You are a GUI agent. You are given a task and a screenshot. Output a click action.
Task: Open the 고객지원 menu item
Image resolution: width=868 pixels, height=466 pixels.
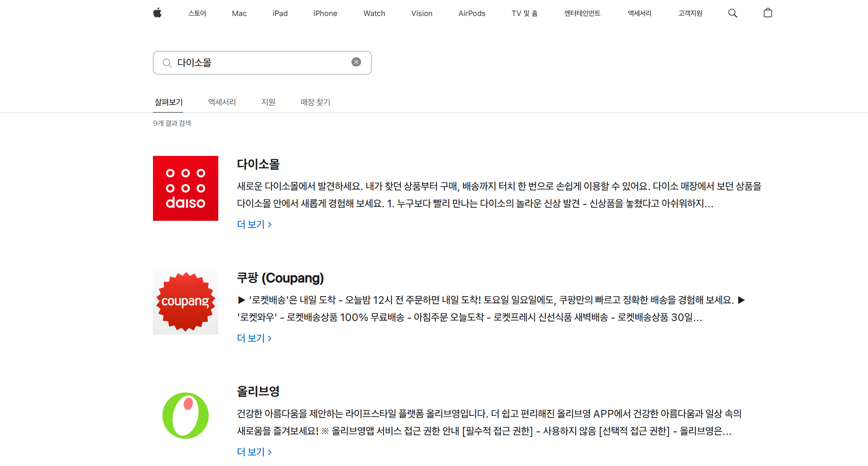coord(690,13)
